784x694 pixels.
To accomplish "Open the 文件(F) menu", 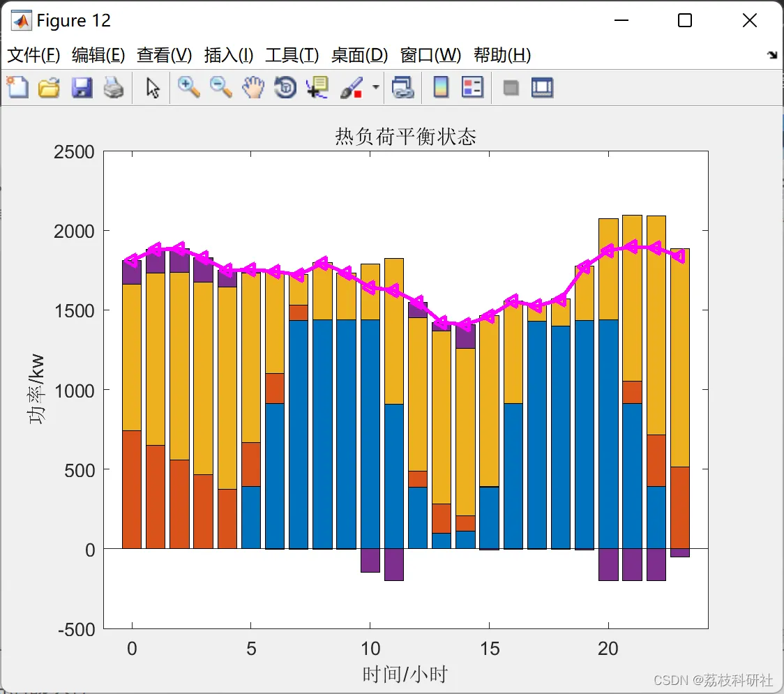I will [33, 55].
